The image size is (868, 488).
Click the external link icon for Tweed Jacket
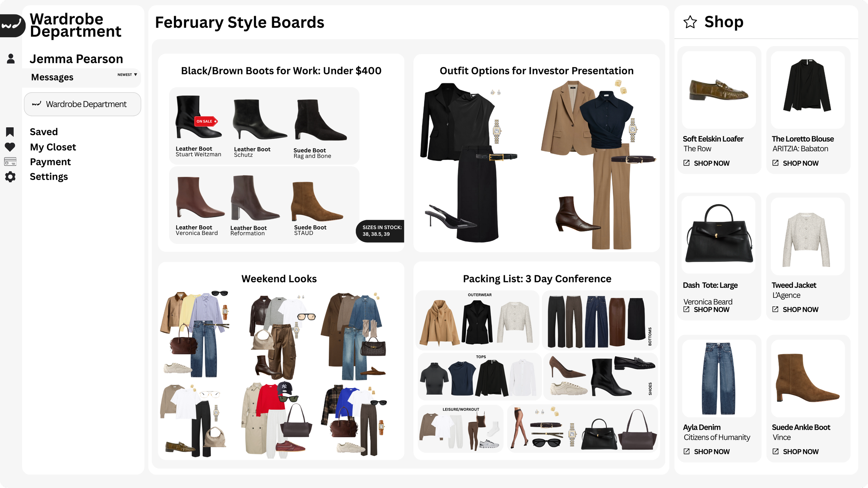pyautogui.click(x=775, y=309)
